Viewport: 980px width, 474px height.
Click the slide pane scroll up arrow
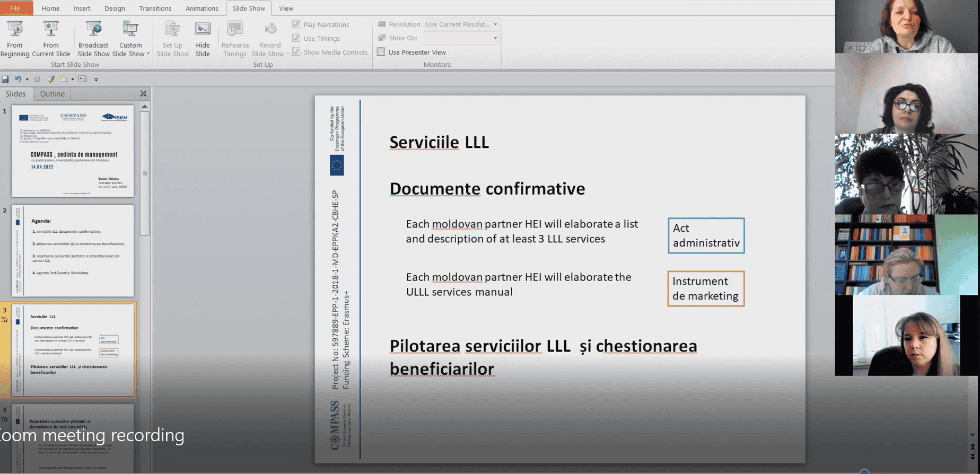(145, 107)
